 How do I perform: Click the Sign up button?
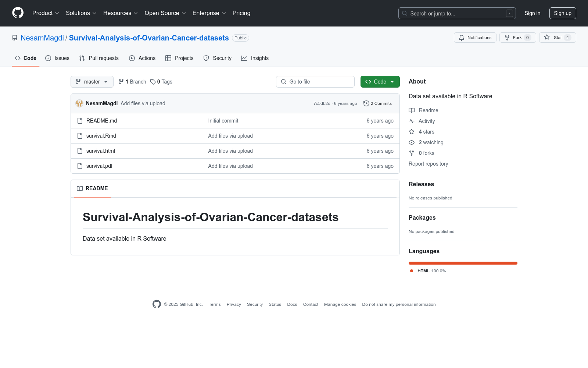(563, 13)
